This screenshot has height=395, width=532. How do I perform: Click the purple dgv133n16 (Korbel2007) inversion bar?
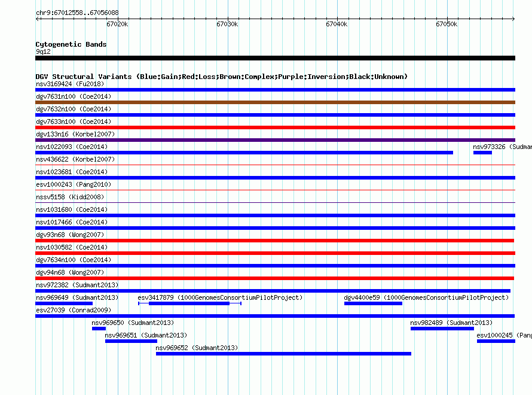pos(275,140)
